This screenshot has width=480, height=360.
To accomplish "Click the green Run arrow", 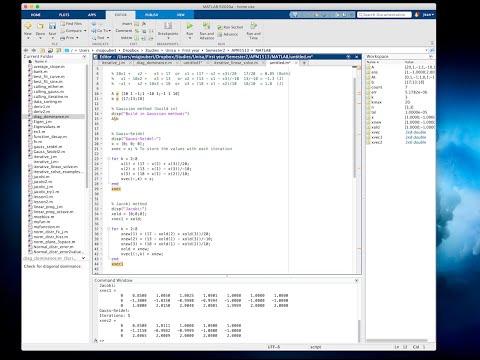I will click(x=190, y=26).
